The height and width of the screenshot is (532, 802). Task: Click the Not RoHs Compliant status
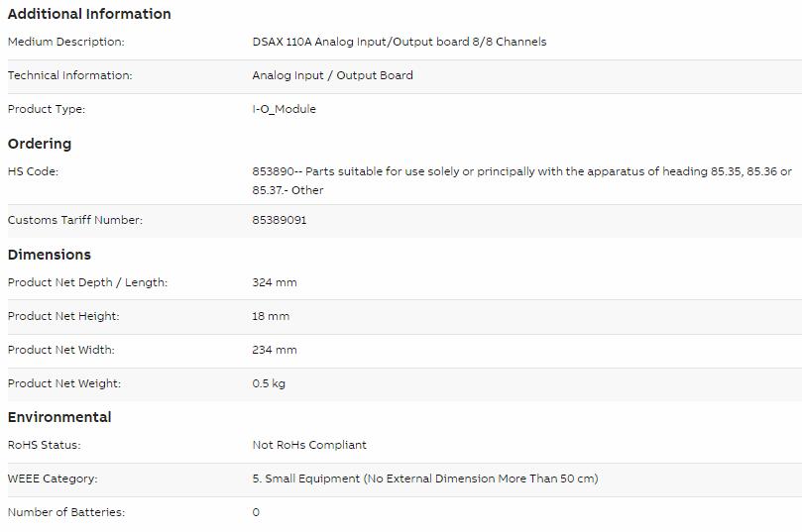(x=309, y=445)
